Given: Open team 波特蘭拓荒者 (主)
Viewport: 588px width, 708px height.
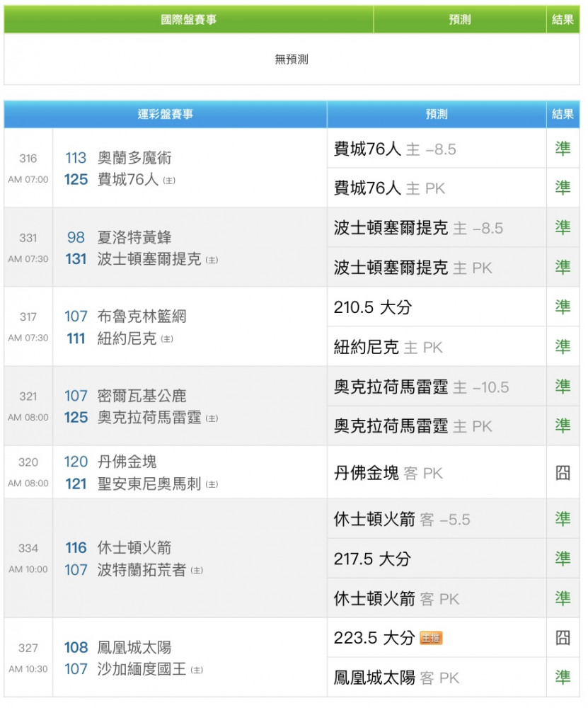Looking at the screenshot, I should coord(150,570).
